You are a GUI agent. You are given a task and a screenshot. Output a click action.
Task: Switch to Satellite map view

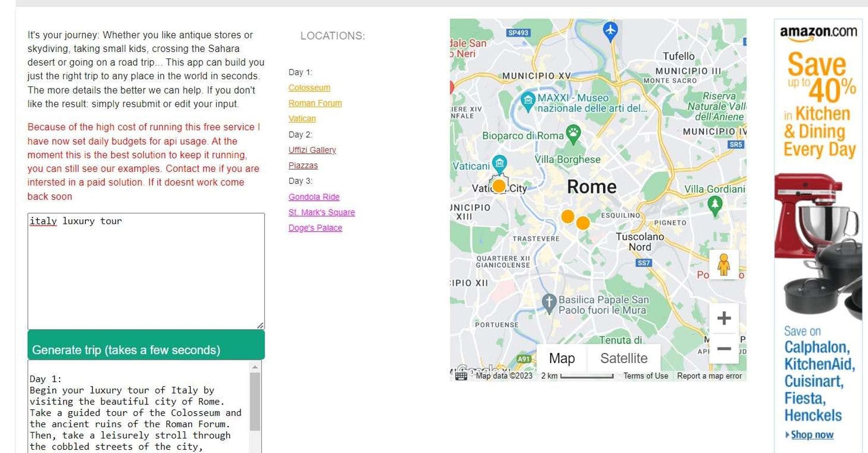click(x=624, y=358)
